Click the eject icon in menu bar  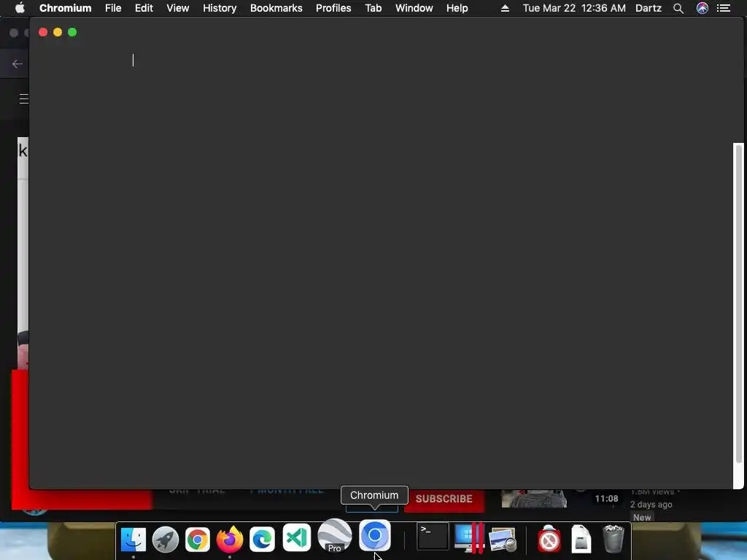(505, 8)
